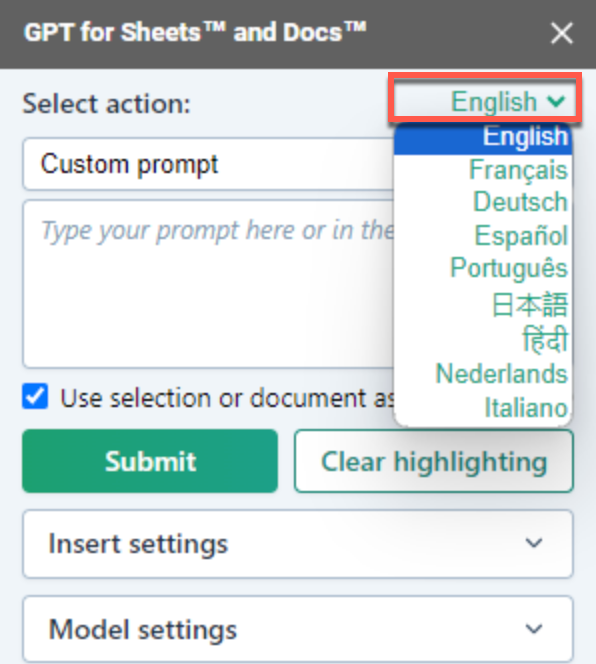
Task: Select 日本語 from the language list
Action: (483, 304)
